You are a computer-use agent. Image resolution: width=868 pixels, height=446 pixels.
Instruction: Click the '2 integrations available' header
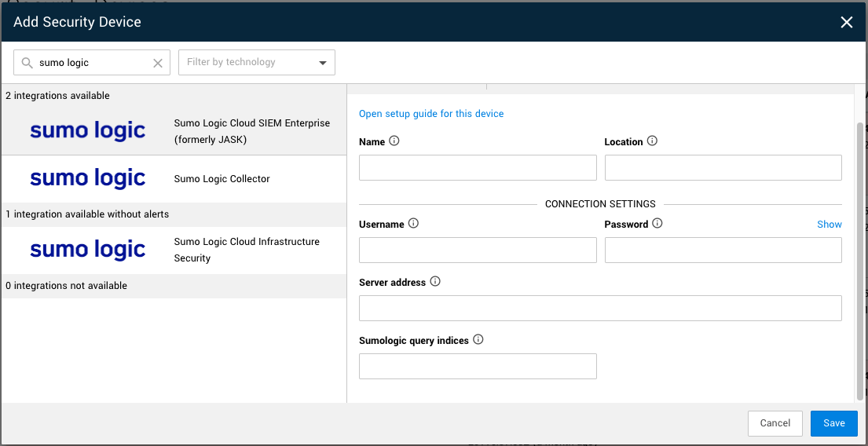(57, 96)
